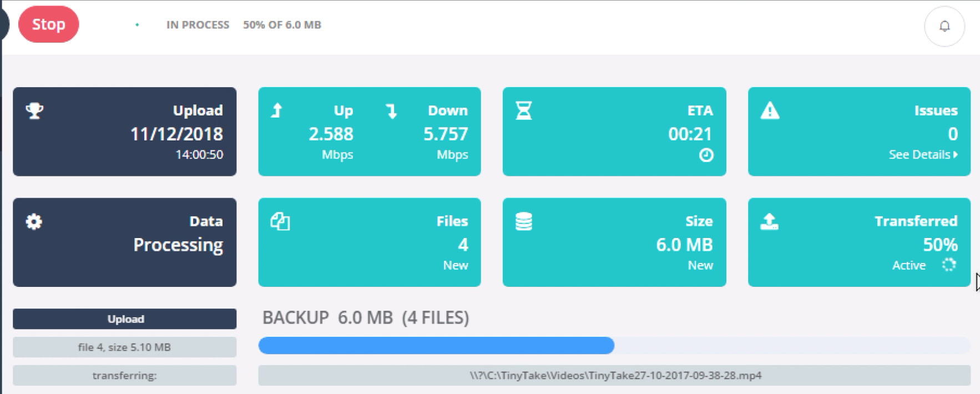Expand issues using See Details arrow
This screenshot has width=980, height=394.
click(x=956, y=155)
